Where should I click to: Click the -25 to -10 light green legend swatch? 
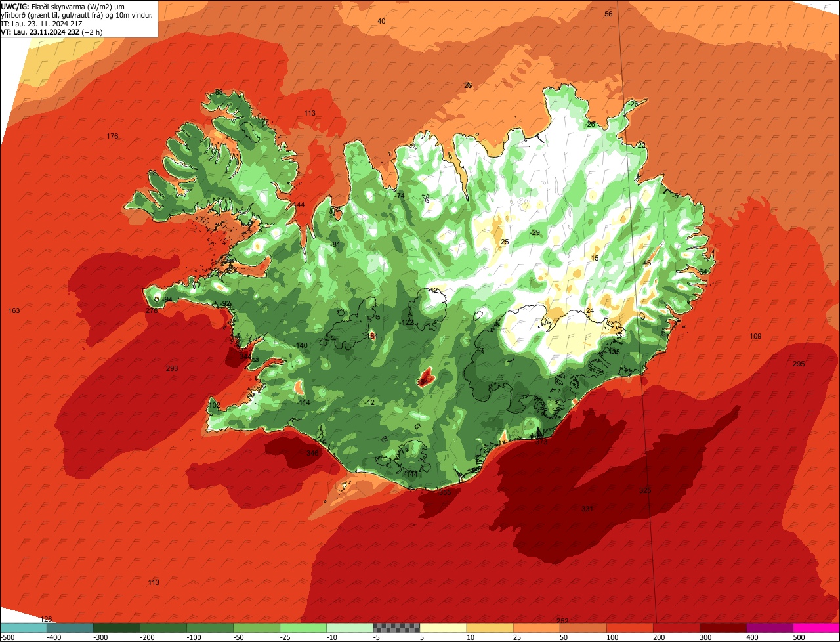[303, 628]
